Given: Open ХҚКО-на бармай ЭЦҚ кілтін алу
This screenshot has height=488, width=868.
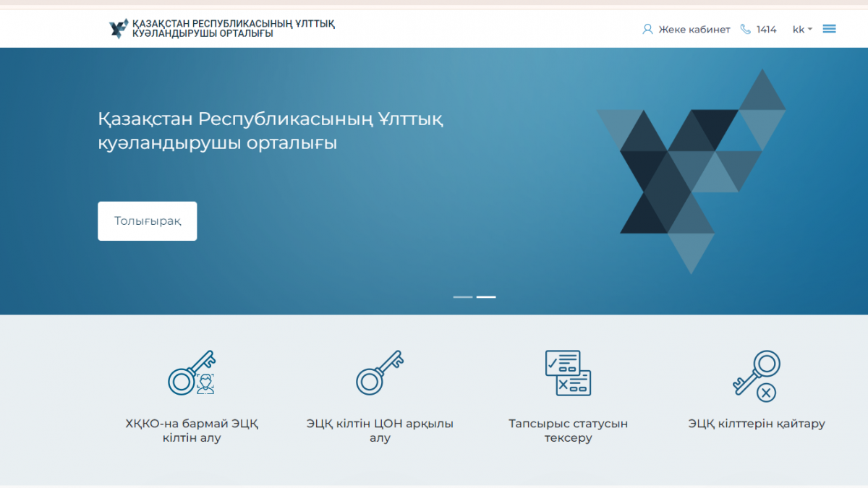Looking at the screenshot, I should (192, 431).
